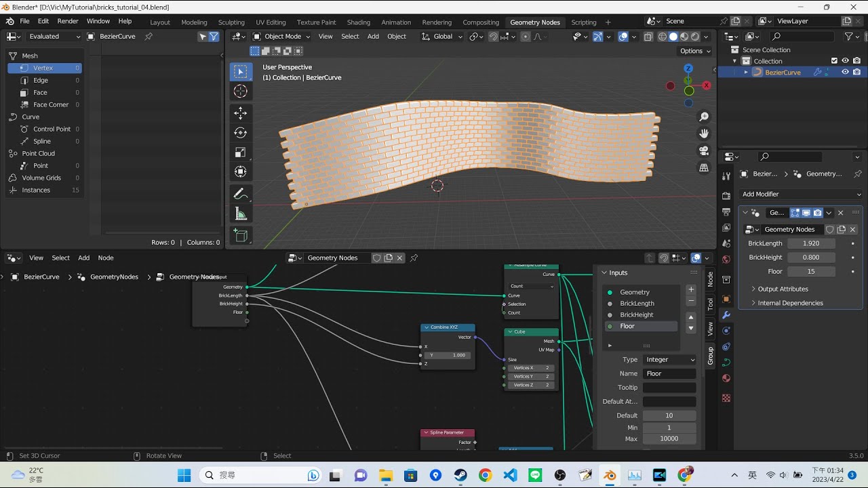
Task: Open the Global orientation dropdown
Action: point(443,37)
